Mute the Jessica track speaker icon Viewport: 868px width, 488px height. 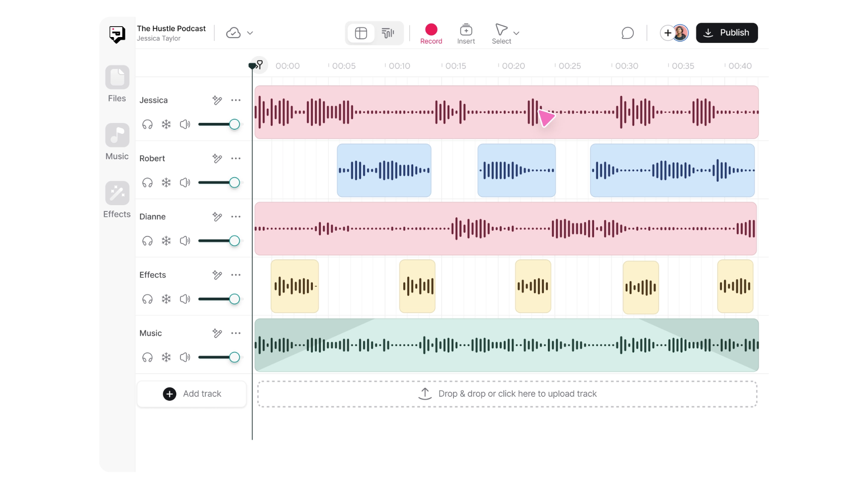[185, 124]
